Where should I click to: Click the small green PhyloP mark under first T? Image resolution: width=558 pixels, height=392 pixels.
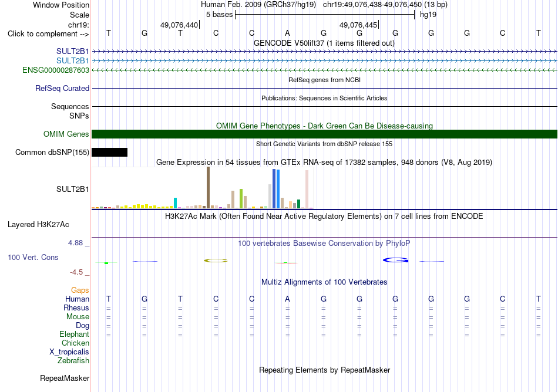(106, 263)
